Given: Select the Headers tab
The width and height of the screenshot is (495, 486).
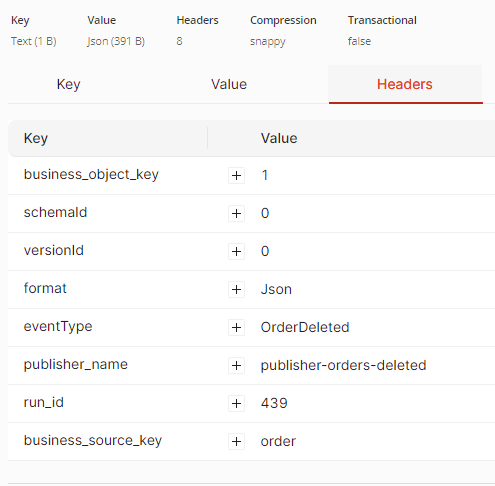Looking at the screenshot, I should pyautogui.click(x=405, y=84).
